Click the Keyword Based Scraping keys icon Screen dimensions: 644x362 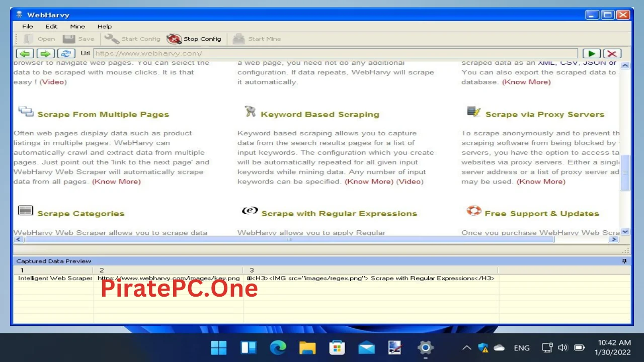point(250,111)
